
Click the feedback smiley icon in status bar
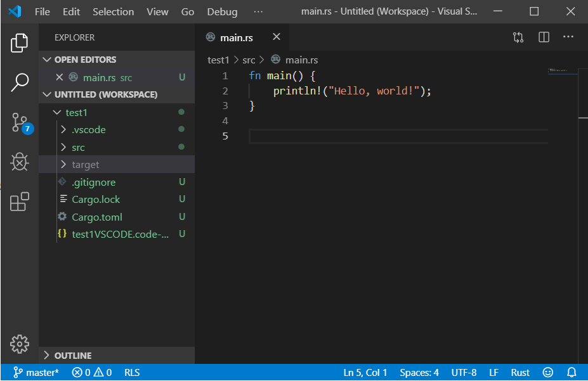[547, 372]
